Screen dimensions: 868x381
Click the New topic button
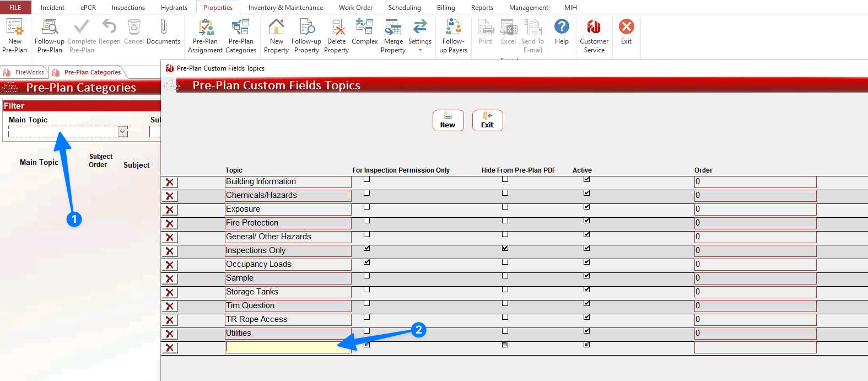pos(448,120)
